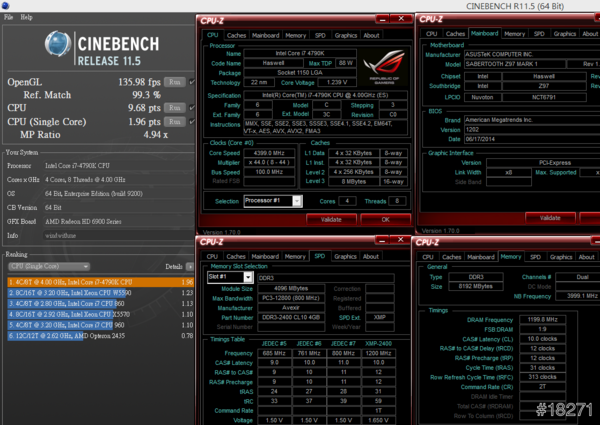The image size is (600, 425).
Task: Run the CPU (Single Core) benchmark
Action: click(175, 122)
